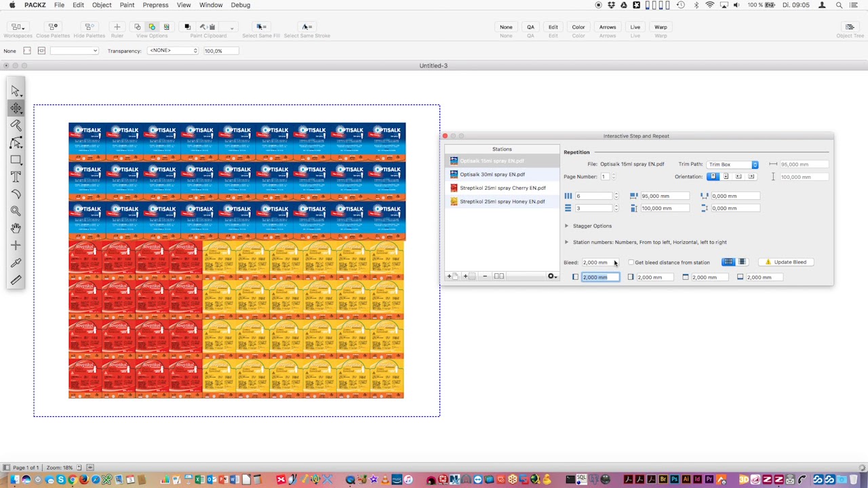Select station Optisalk 30ml spray EN.pdf

tap(502, 174)
